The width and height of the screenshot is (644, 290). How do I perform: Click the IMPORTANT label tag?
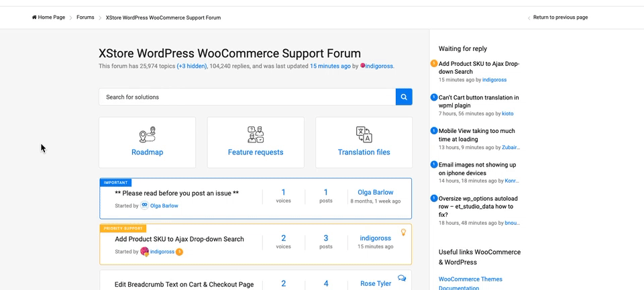pyautogui.click(x=115, y=183)
